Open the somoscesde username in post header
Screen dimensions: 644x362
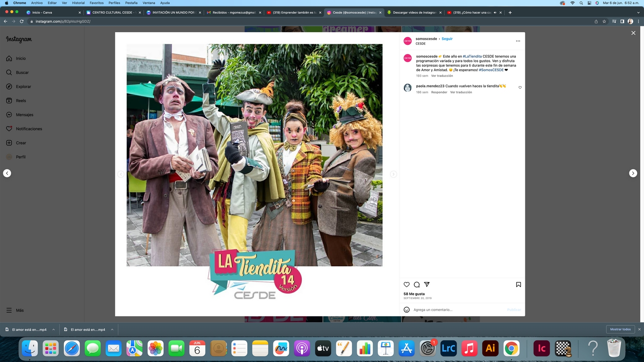pos(426,39)
